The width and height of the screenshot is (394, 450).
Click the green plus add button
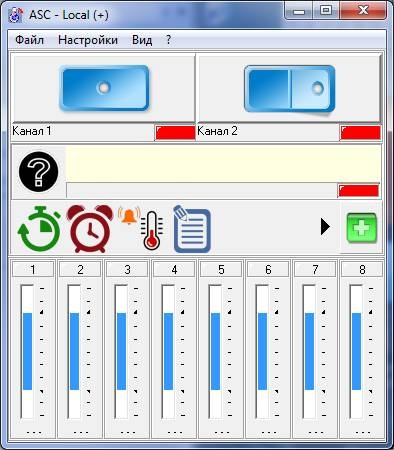tap(362, 228)
